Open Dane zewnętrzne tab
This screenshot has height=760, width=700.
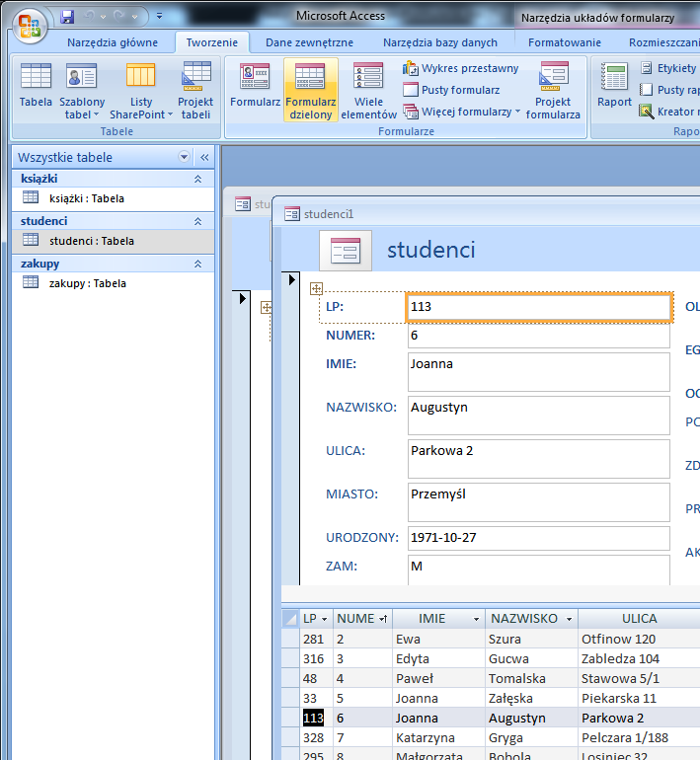click(309, 42)
